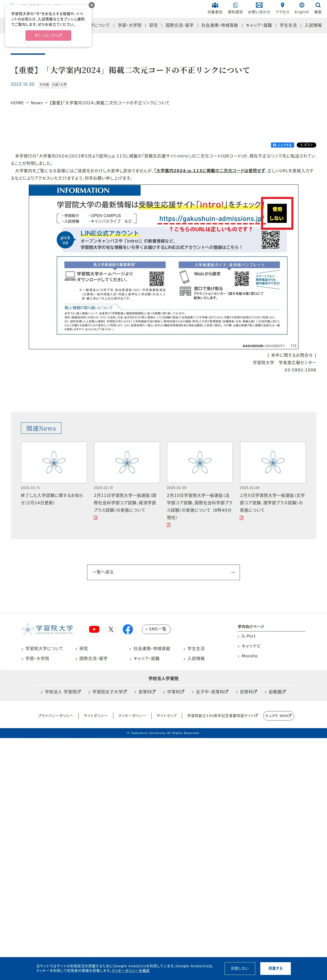The width and height of the screenshot is (327, 980).
Task: Open 女子中・高等科 external link
Action: (x=212, y=692)
